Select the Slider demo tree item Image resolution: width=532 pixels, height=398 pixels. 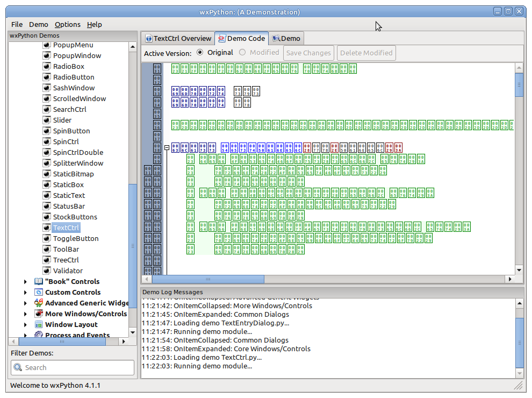tap(62, 120)
